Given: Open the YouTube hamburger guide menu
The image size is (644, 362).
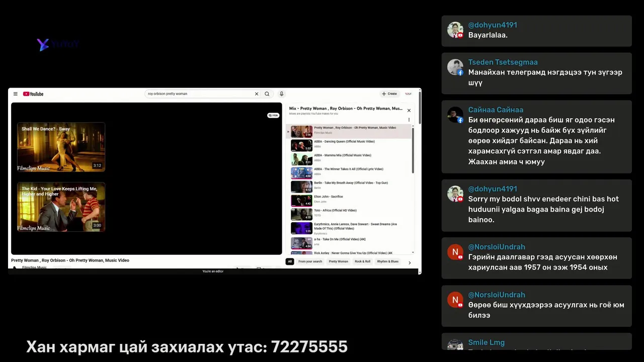Looking at the screenshot, I should (x=16, y=94).
